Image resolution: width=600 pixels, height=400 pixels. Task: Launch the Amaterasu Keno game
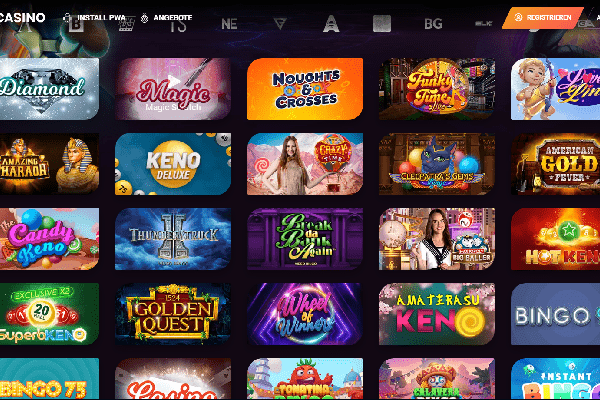click(x=437, y=314)
